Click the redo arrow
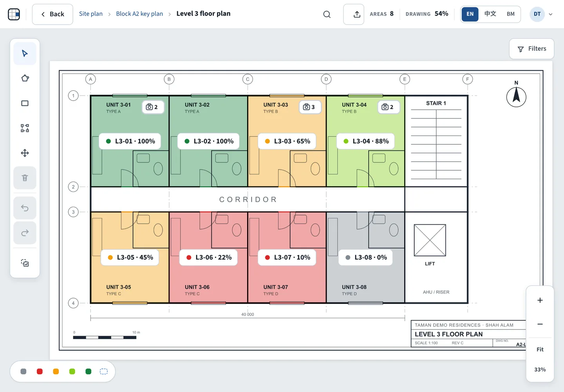 25,233
